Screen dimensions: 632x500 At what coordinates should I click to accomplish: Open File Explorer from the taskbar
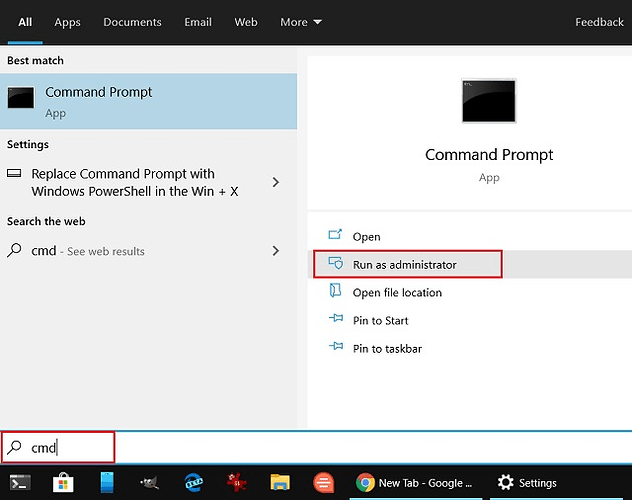(280, 483)
